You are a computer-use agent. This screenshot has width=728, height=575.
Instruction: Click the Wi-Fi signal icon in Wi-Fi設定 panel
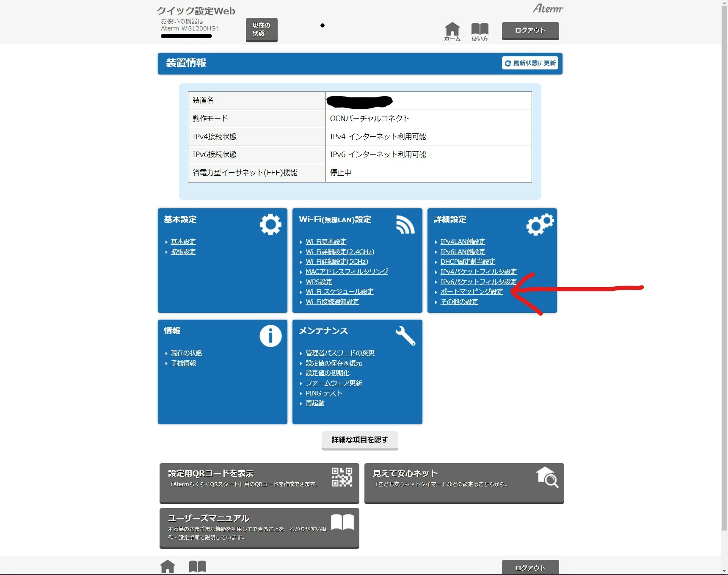[405, 224]
